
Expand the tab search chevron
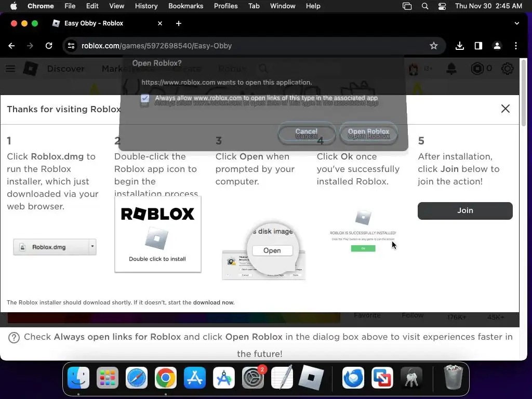coord(517,23)
